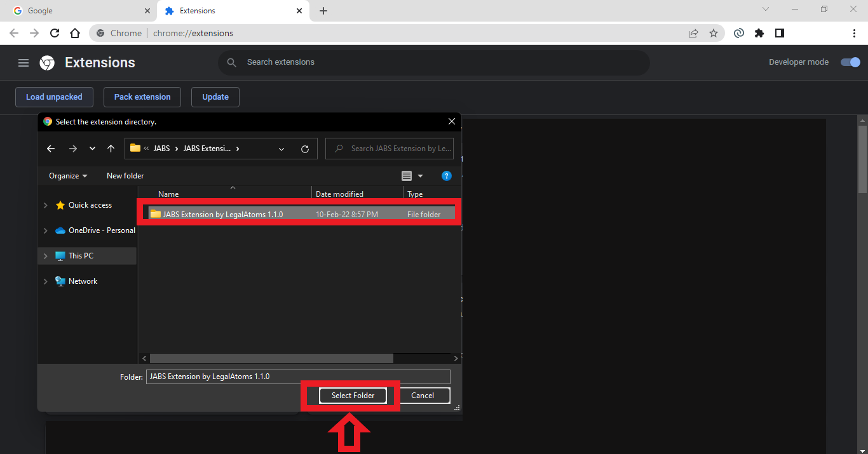Open the share icon in address bar
Image resolution: width=868 pixels, height=454 pixels.
[x=693, y=32]
